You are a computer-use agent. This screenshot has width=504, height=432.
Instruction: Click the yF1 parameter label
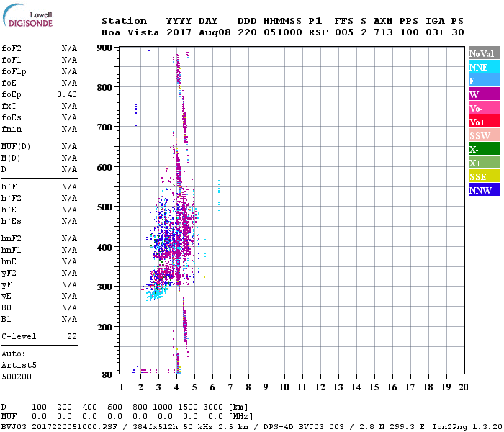(9, 285)
